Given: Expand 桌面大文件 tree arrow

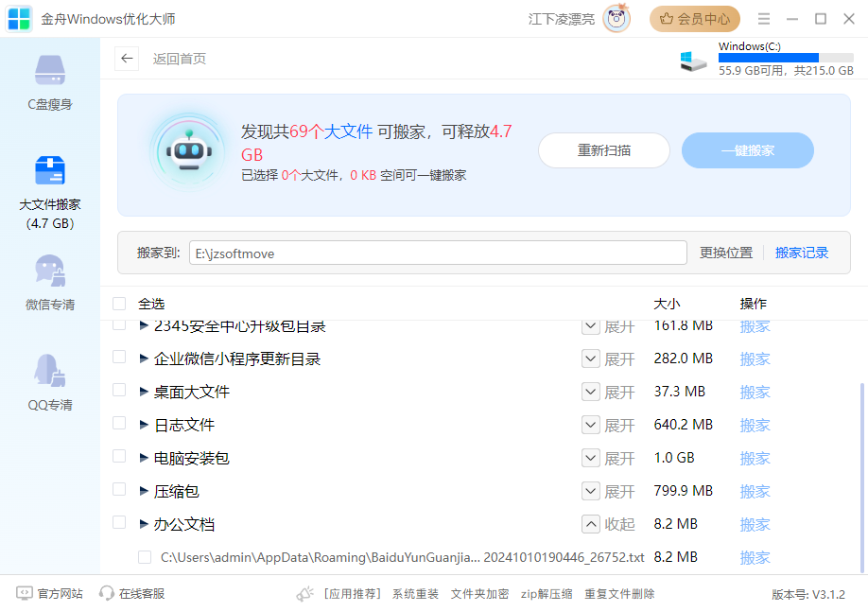Looking at the screenshot, I should [x=144, y=392].
